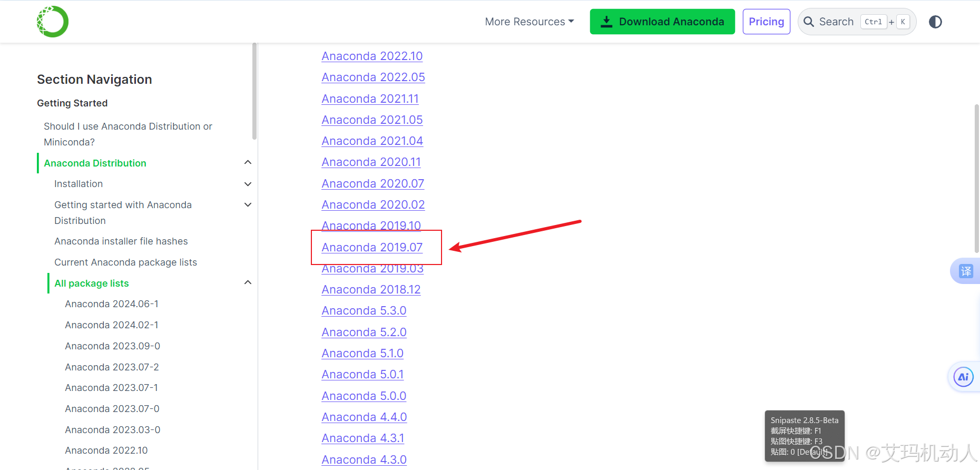The width and height of the screenshot is (980, 470).
Task: Click the sidebar navigation scrollbar
Action: 254,91
